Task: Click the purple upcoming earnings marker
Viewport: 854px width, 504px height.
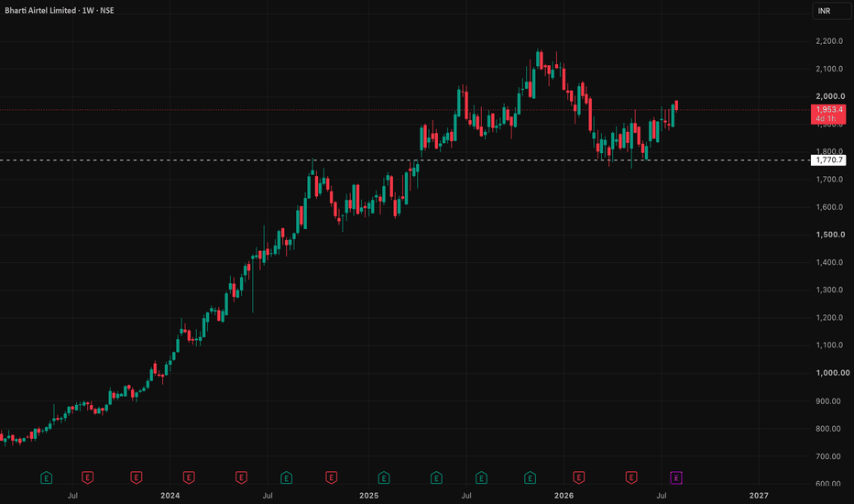Action: tap(676, 477)
